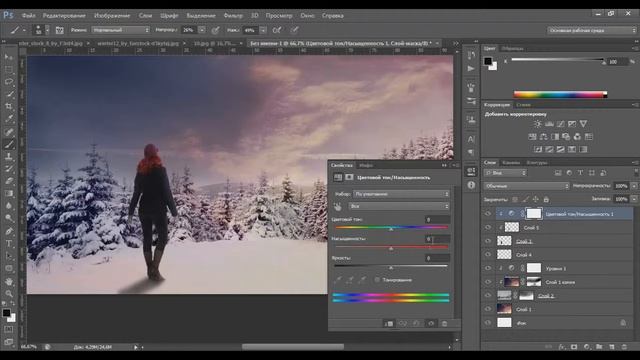This screenshot has height=360, width=640.
Task: Select the Move tool
Action: click(9, 57)
